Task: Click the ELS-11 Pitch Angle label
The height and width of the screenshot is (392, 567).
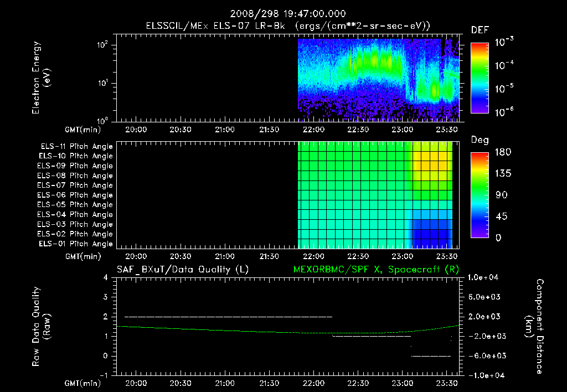Action: pos(76,147)
